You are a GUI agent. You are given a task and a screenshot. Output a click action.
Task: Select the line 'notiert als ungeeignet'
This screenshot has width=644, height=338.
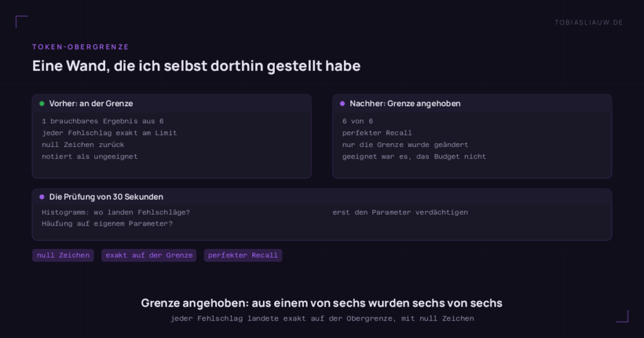(89, 156)
